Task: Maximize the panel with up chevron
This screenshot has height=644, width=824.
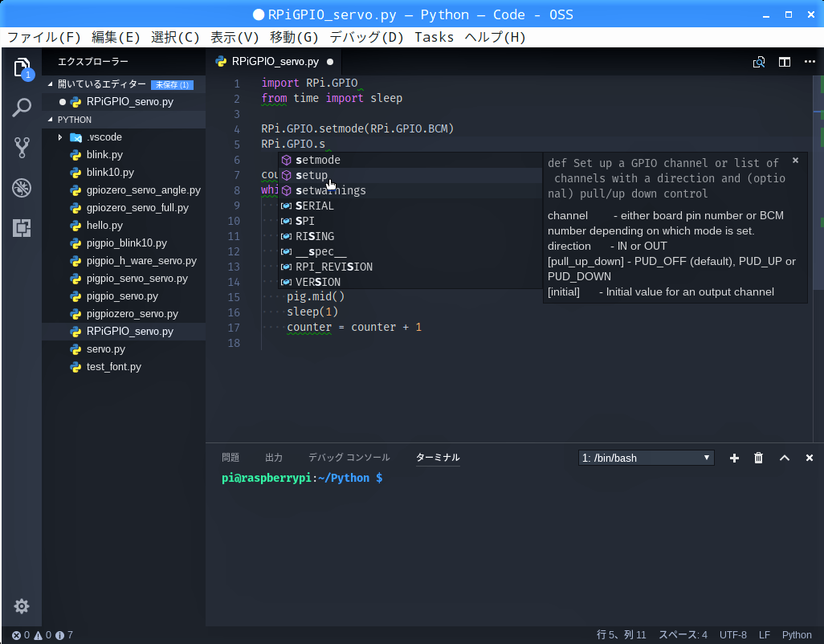Action: 784,458
